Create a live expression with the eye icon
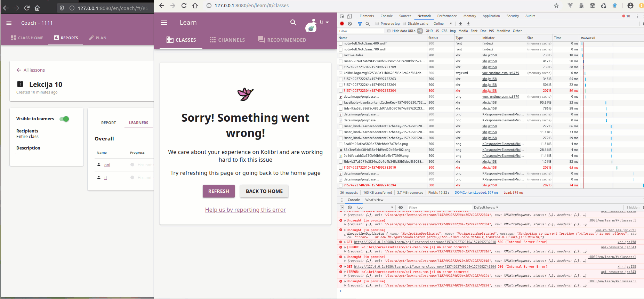 coord(401,208)
